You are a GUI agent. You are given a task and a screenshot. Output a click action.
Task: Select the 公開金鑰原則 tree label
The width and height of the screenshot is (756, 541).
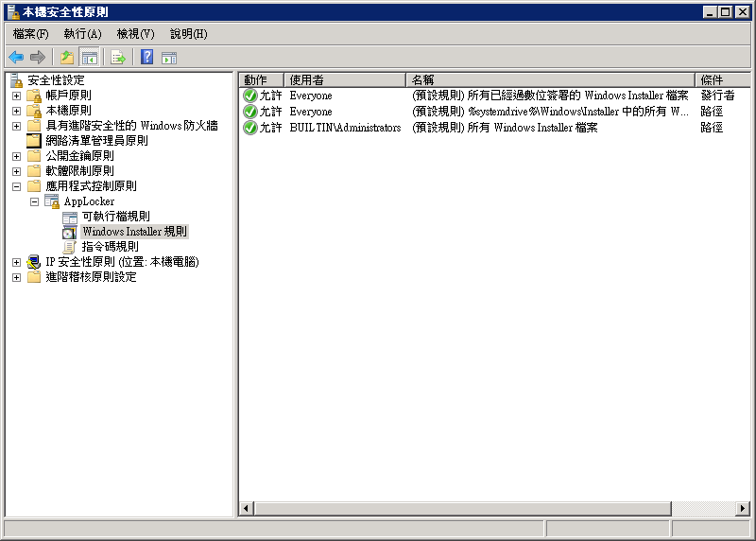(x=79, y=156)
